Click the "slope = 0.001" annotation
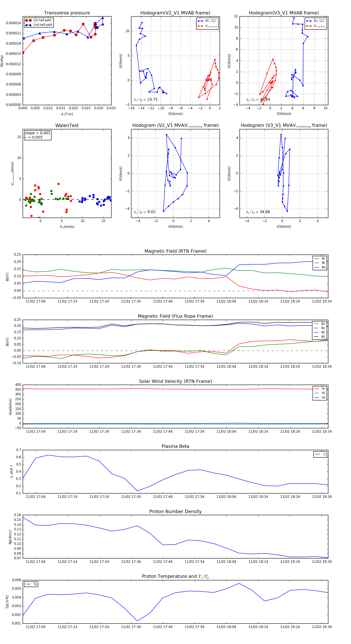The height and width of the screenshot is (644, 351). (37, 133)
